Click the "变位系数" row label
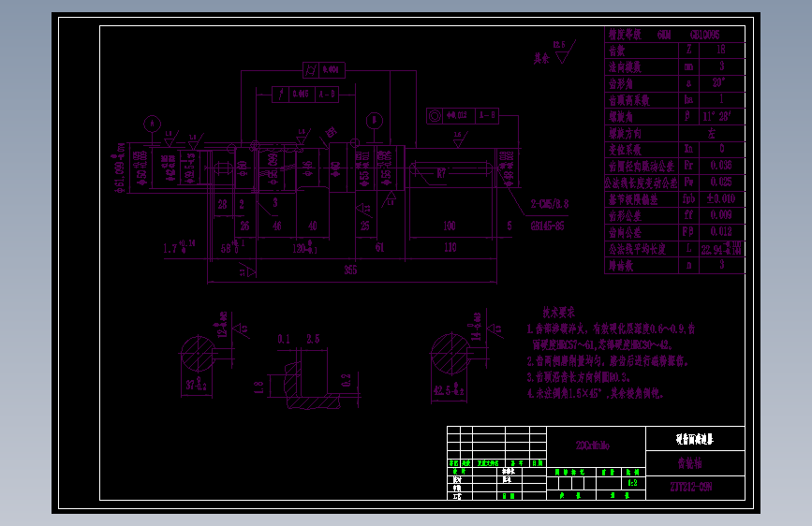 coord(625,150)
